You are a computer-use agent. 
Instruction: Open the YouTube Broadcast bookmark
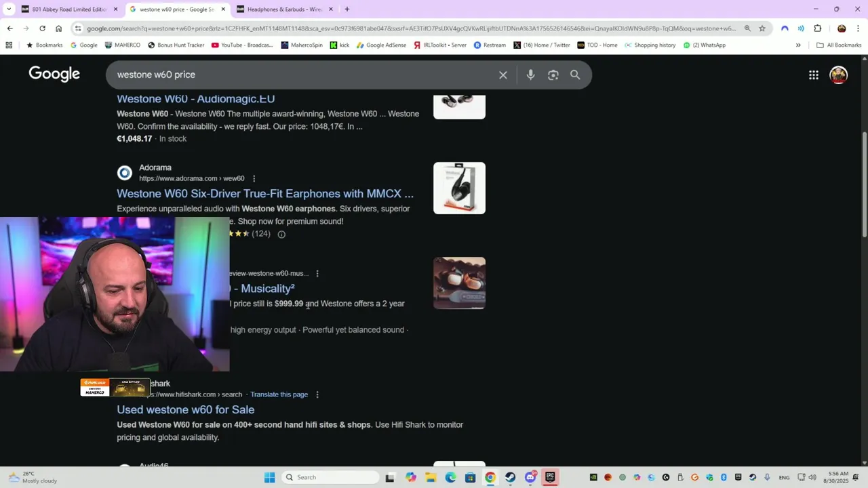tap(242, 45)
